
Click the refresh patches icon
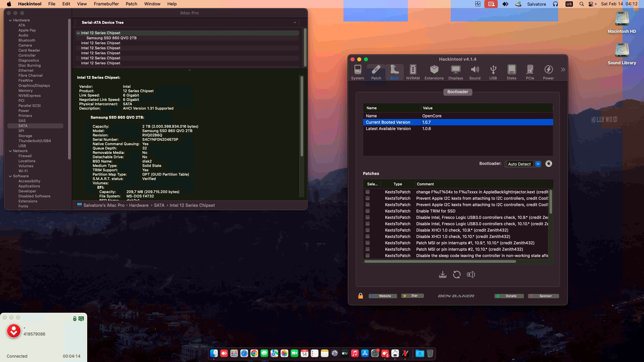point(457,275)
